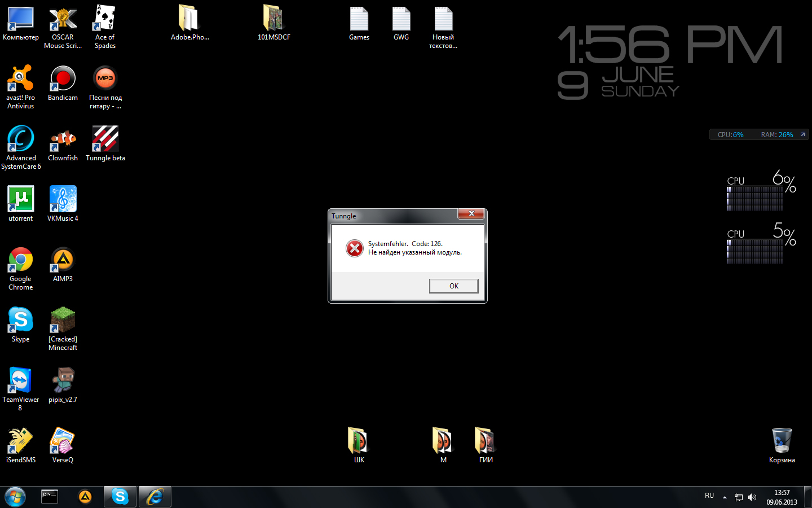Switch to Internet Explorer in the taskbar
The image size is (812, 508).
tap(155, 497)
